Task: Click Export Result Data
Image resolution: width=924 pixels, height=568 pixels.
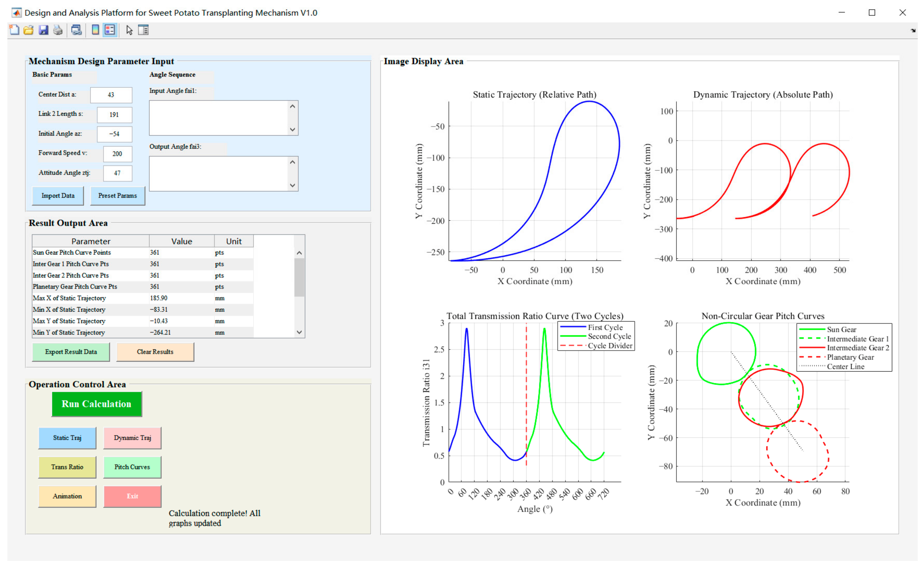Action: pyautogui.click(x=71, y=352)
